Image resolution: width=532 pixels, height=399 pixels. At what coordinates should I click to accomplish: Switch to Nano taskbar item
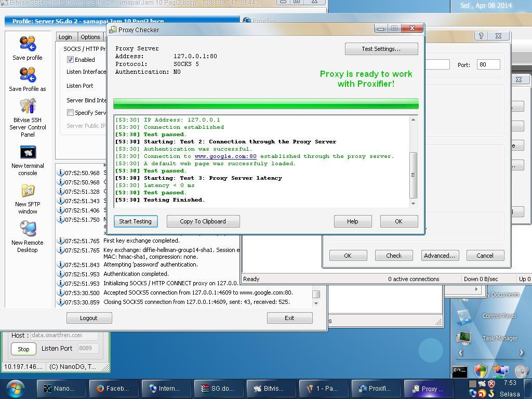pyautogui.click(x=61, y=389)
